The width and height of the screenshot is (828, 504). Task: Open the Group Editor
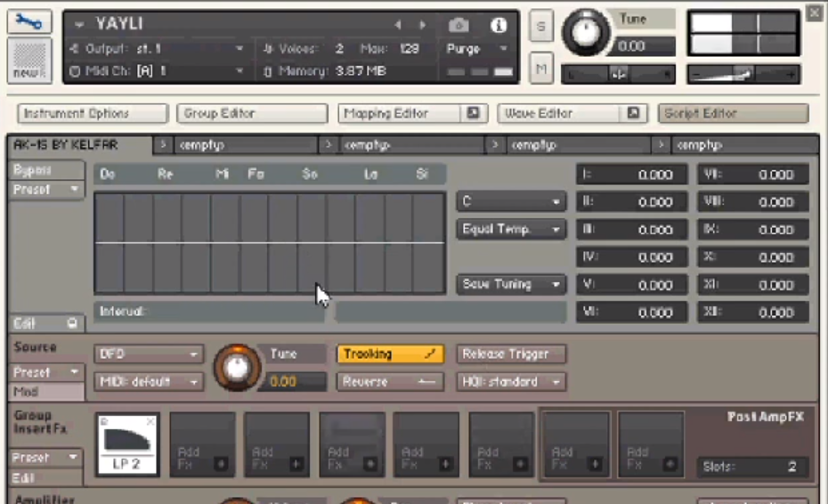[x=252, y=113]
